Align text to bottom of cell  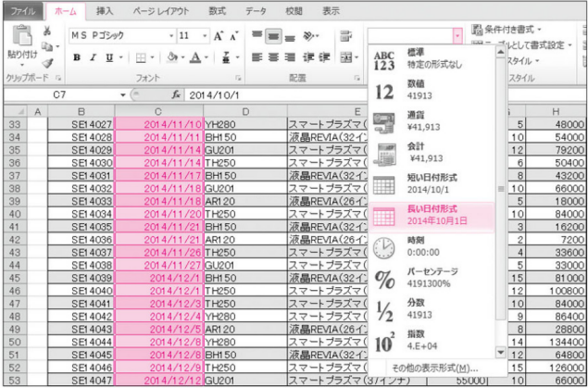pyautogui.click(x=289, y=36)
